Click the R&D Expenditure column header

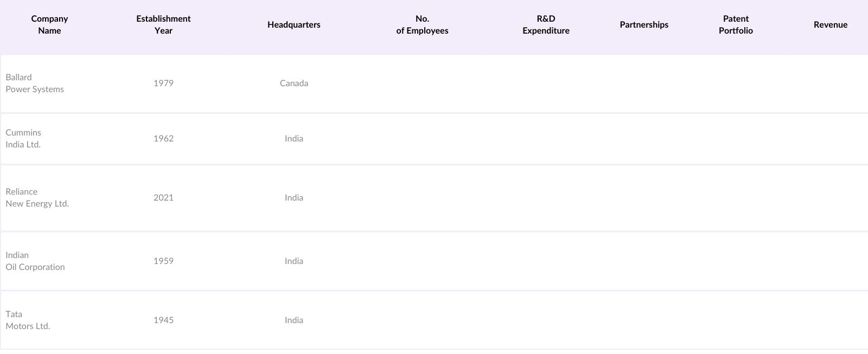pyautogui.click(x=546, y=24)
